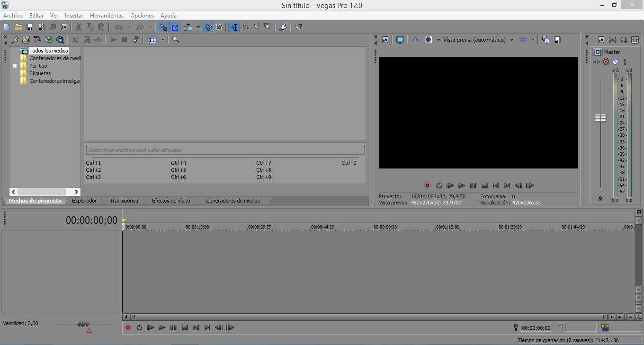Click the timeline zoom-in plus button
This screenshot has height=345, width=644.
pyautogui.click(x=620, y=317)
